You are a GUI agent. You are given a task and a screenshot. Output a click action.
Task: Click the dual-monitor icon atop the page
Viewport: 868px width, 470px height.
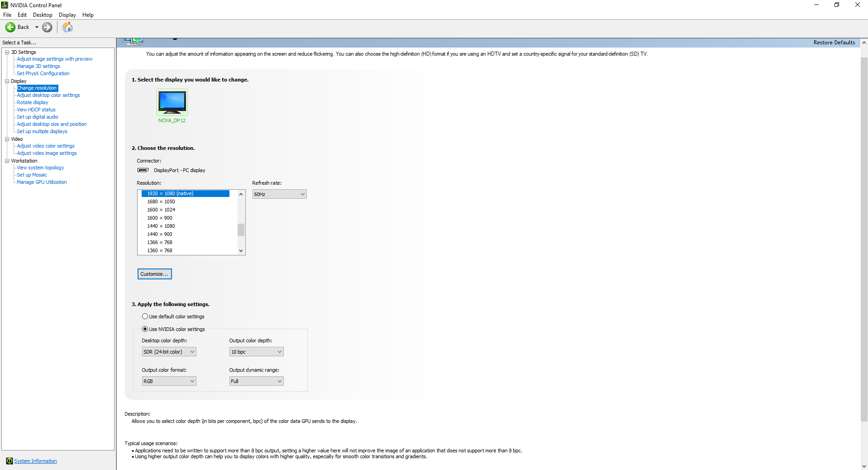point(133,40)
